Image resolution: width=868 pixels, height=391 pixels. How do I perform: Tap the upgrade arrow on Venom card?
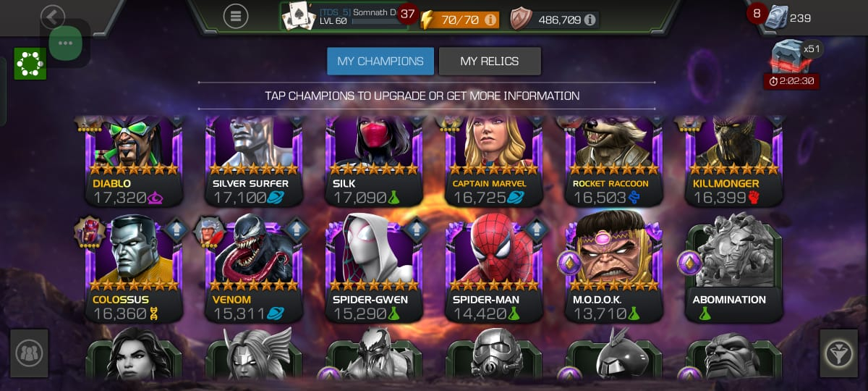(297, 230)
